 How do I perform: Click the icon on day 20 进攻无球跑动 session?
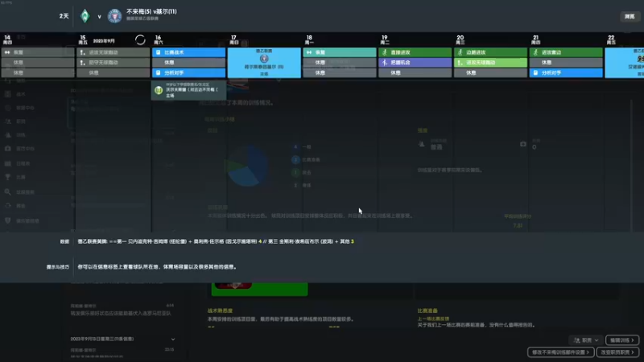click(460, 63)
